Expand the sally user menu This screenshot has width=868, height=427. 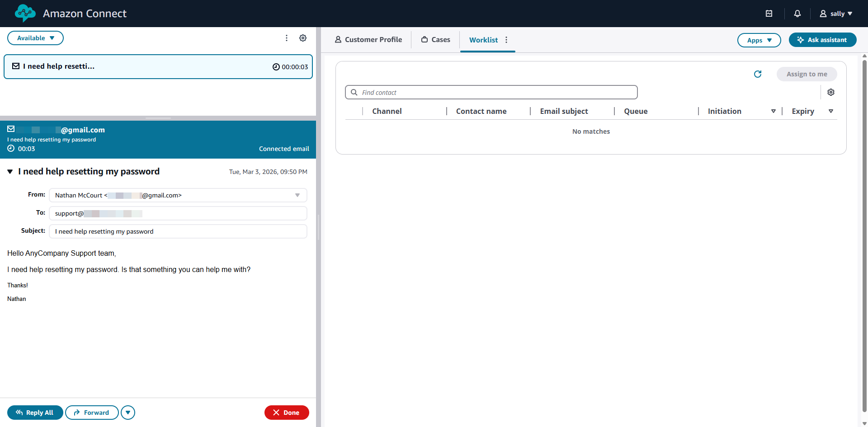pyautogui.click(x=836, y=14)
